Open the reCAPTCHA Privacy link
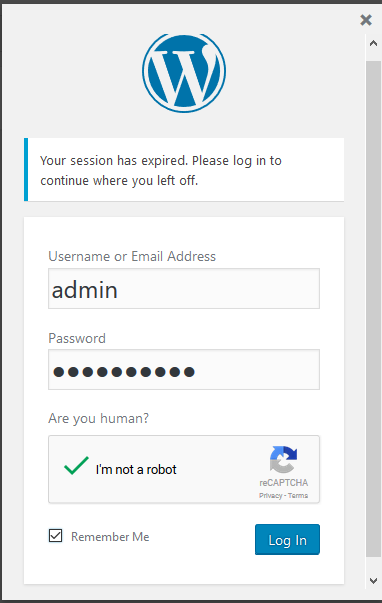Viewport: 382px width, 603px height. [x=270, y=495]
